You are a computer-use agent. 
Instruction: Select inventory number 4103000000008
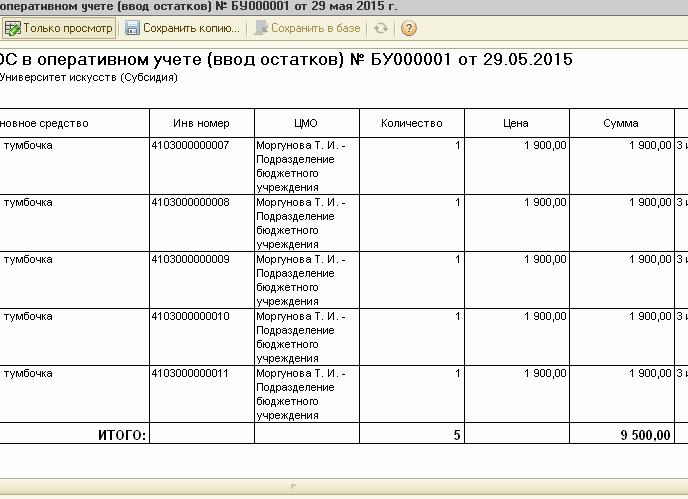190,202
